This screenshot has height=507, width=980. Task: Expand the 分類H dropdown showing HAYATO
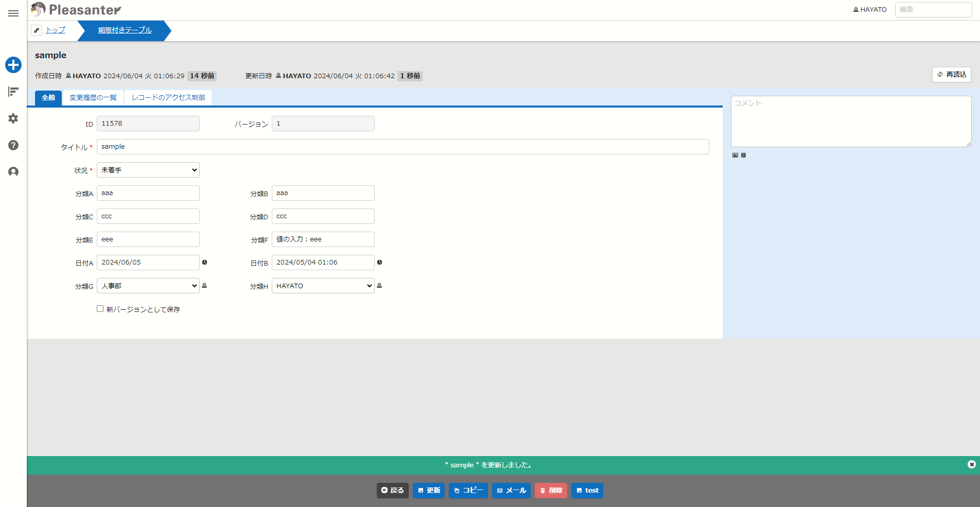[323, 286]
